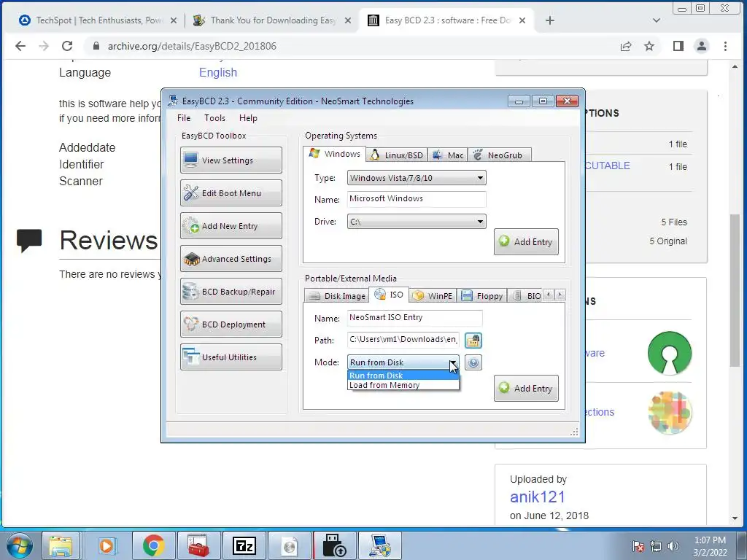Image resolution: width=747 pixels, height=560 pixels.
Task: Click Action Center flag icon in tray
Action: pyautogui.click(x=638, y=546)
